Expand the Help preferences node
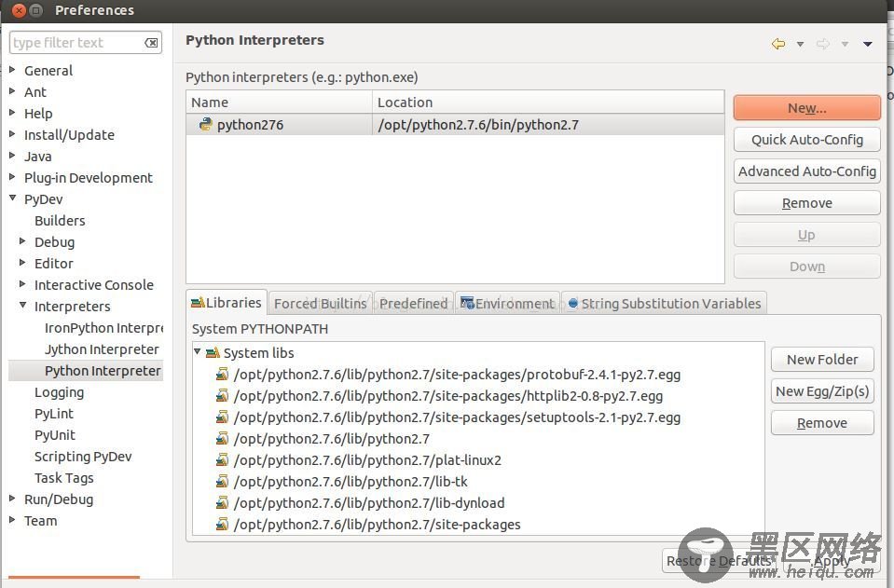 tap(12, 113)
